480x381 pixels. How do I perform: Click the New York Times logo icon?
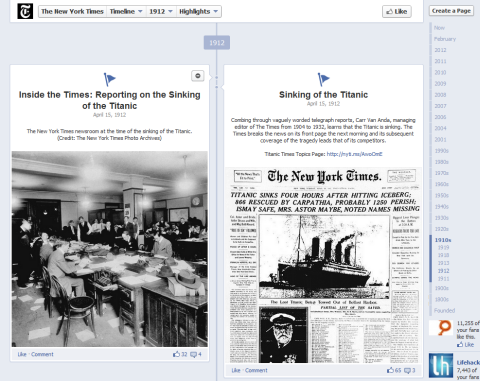[x=25, y=11]
